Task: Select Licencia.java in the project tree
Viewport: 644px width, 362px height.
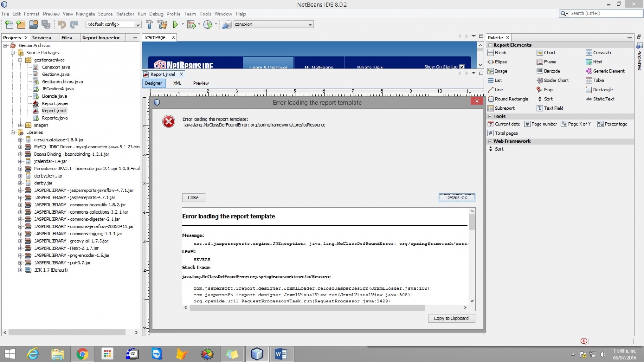Action: [54, 96]
